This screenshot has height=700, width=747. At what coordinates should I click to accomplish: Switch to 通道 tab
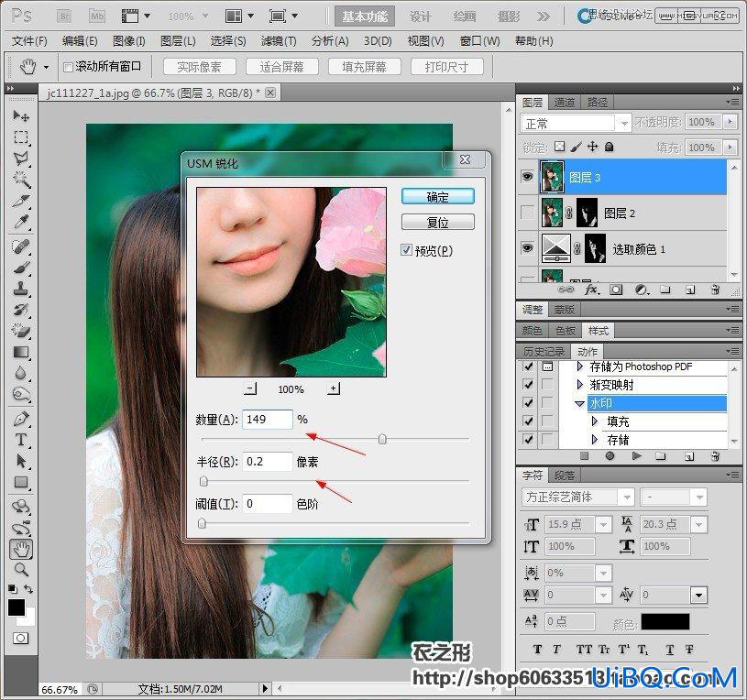tap(564, 103)
